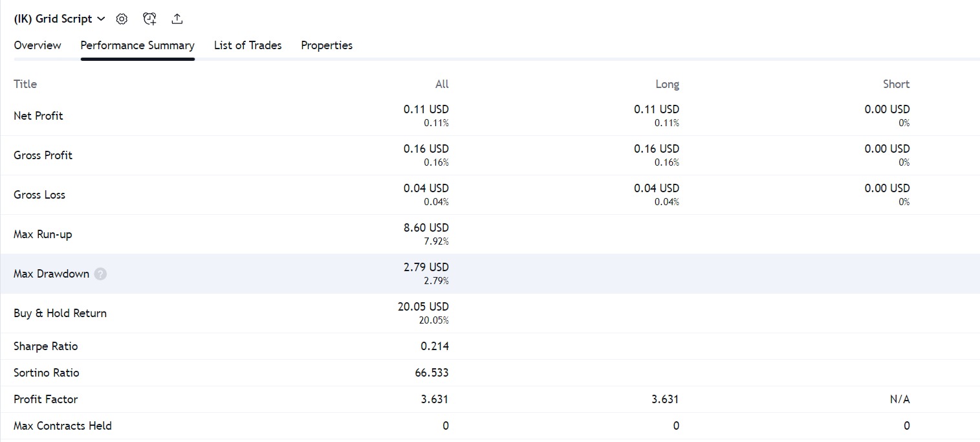The width and height of the screenshot is (980, 442).
Task: Select the Performance Summary tab
Action: pyautogui.click(x=137, y=45)
